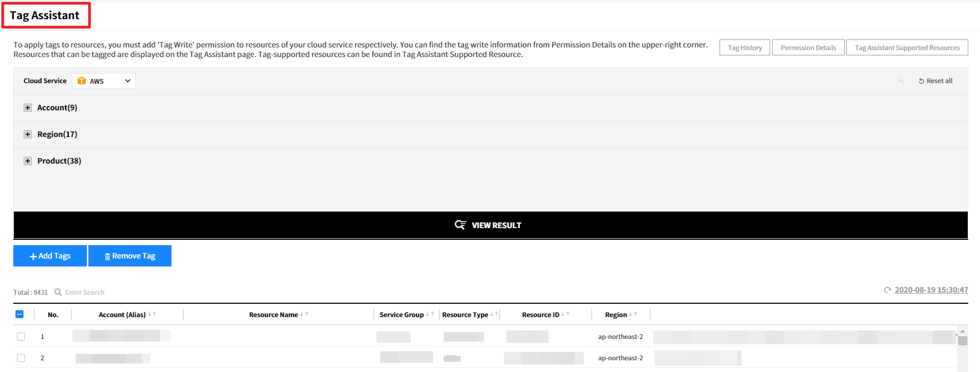Sort by Service Group column arrows
980x372 pixels.
430,314
